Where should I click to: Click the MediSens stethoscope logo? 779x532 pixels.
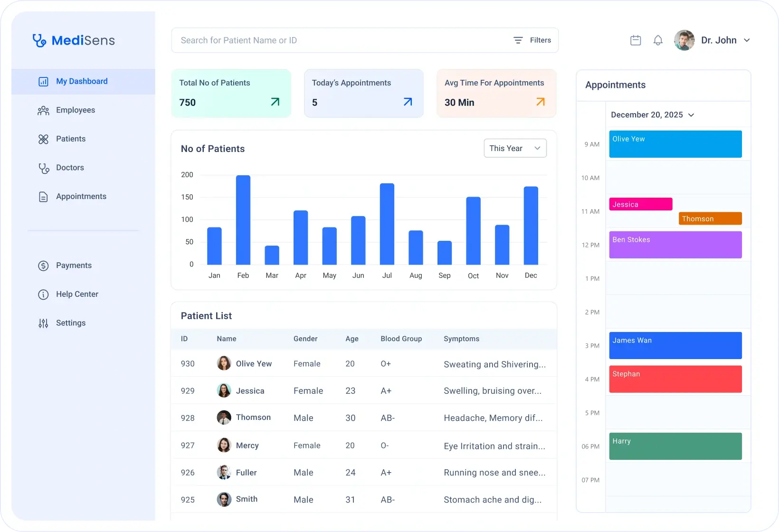[39, 40]
